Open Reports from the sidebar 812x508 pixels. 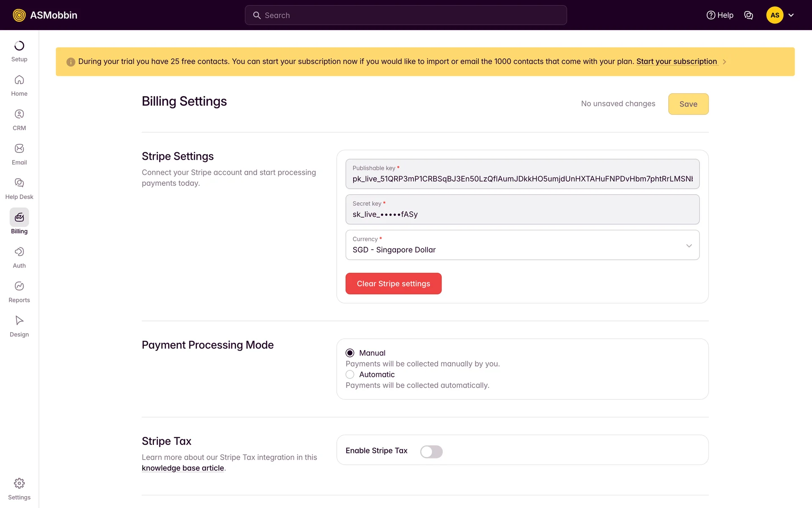pyautogui.click(x=19, y=286)
